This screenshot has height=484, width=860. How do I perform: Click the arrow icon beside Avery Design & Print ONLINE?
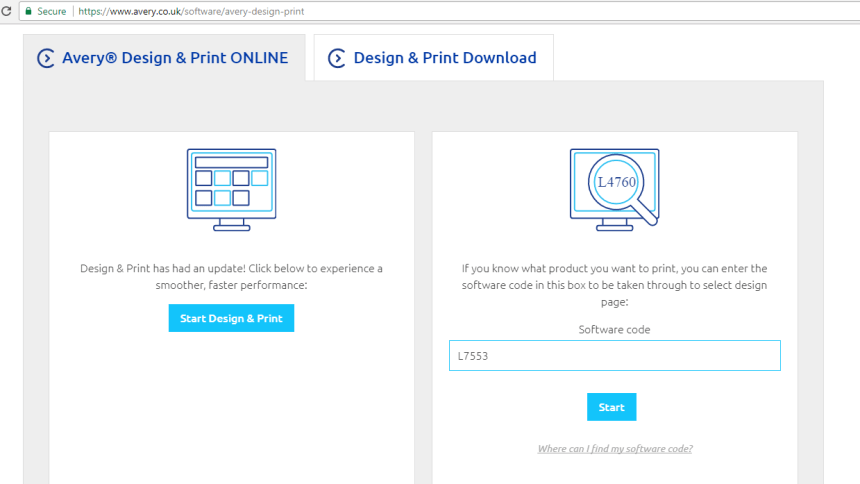46,58
